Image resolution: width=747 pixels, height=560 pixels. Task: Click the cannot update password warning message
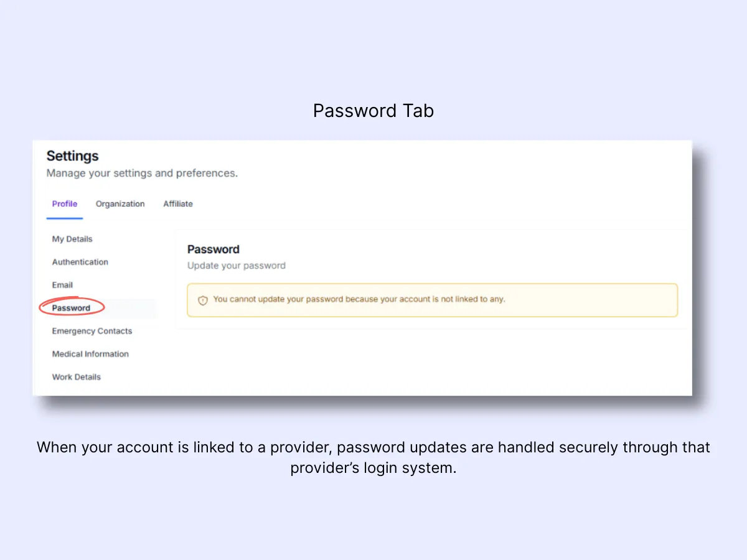click(359, 299)
